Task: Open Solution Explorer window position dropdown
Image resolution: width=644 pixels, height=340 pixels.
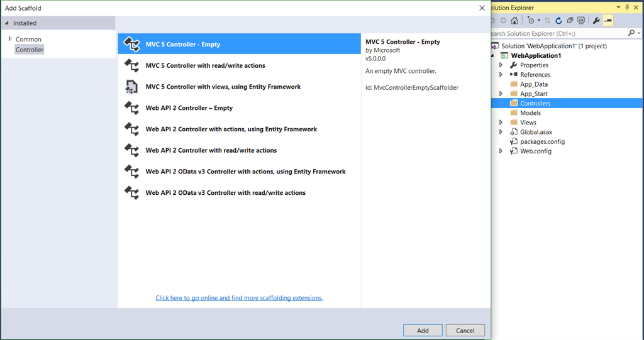Action: (619, 8)
